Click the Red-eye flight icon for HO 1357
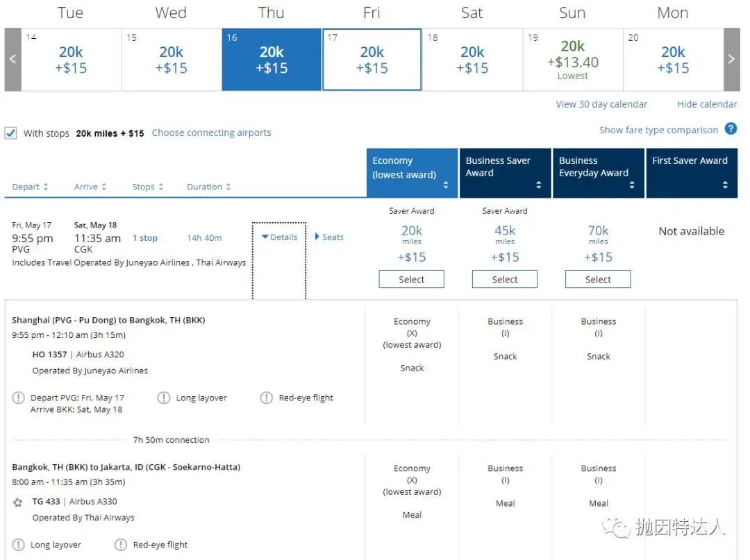 [266, 398]
